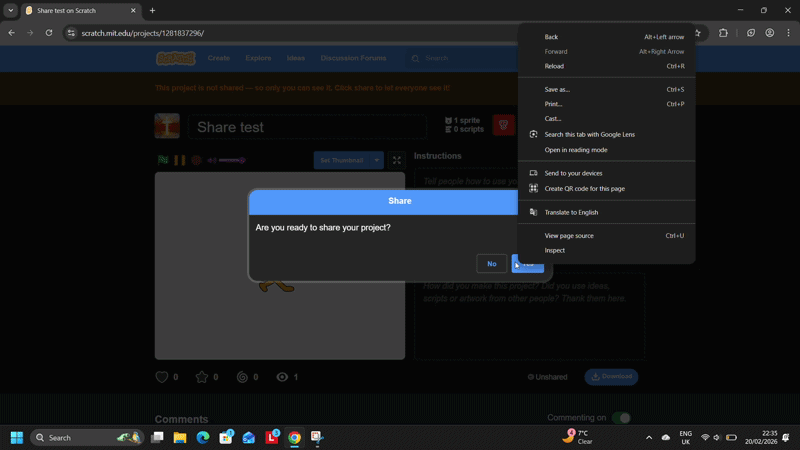800x450 pixels.
Task: Click the notes and credits text box
Action: coord(530,316)
